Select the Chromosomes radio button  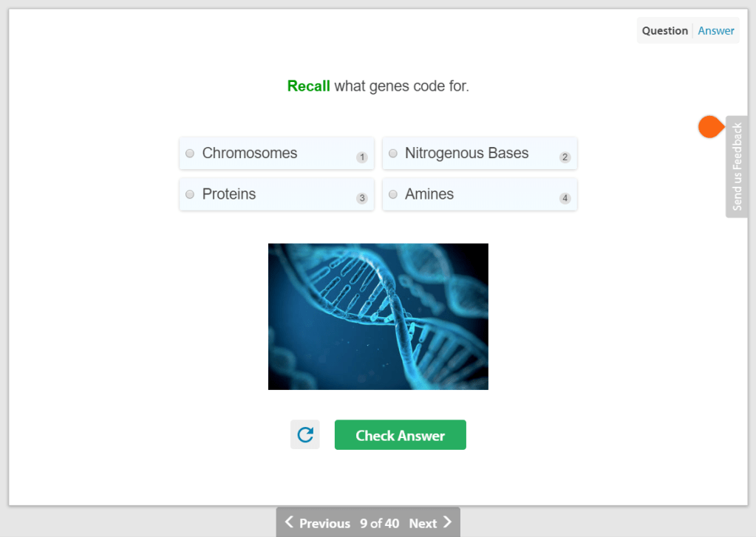pos(190,154)
